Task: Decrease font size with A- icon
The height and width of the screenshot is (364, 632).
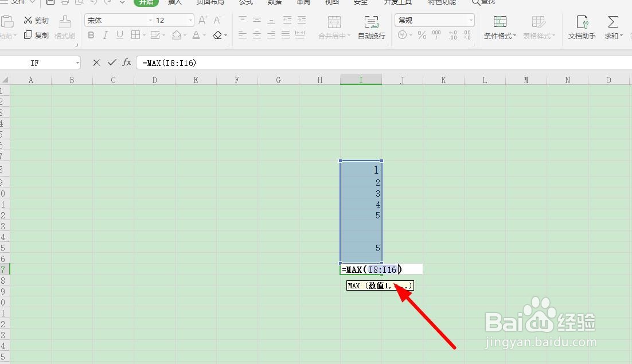Action: 218,20
